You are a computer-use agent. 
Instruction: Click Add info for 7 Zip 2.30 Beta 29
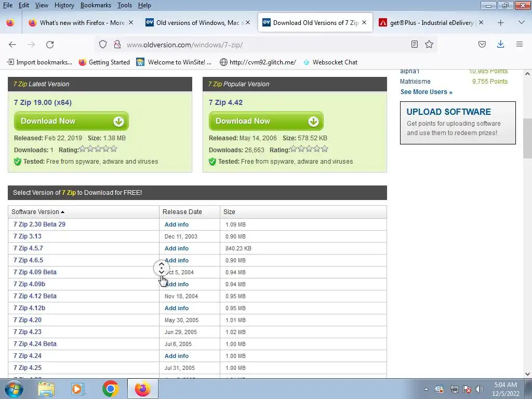(177, 224)
